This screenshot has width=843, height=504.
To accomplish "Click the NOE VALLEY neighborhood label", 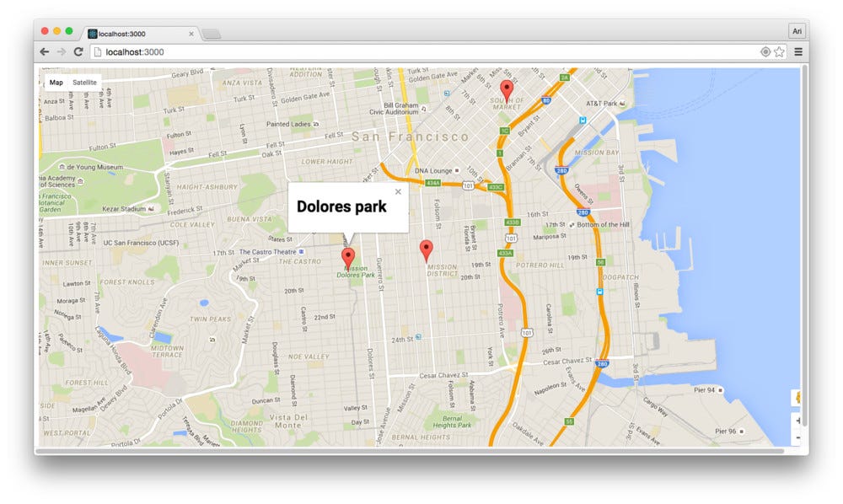I will pos(309,357).
